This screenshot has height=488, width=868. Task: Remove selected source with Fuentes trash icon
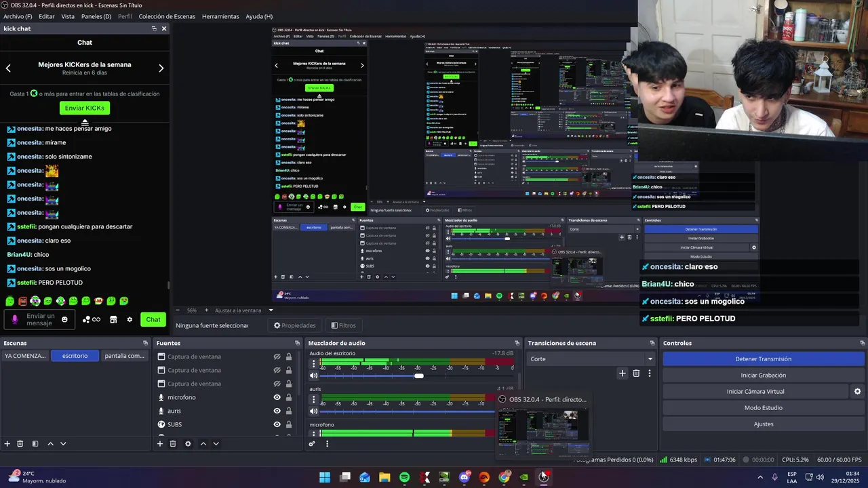tap(173, 444)
